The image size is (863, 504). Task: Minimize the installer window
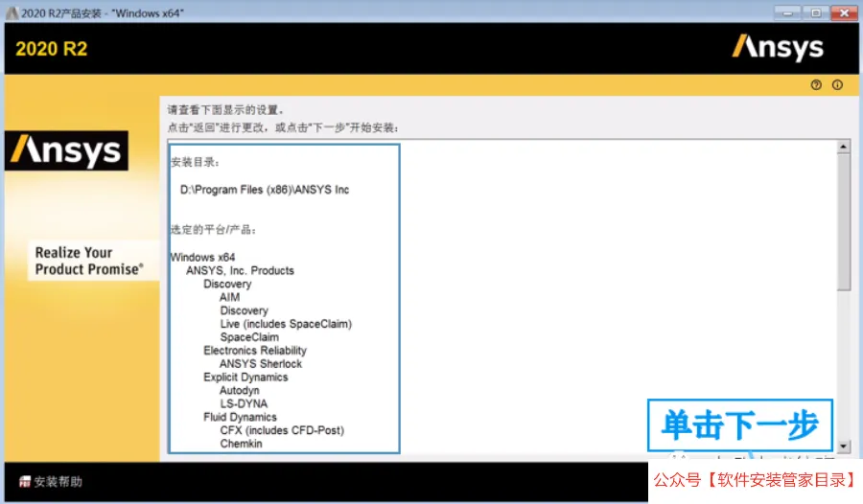point(787,12)
